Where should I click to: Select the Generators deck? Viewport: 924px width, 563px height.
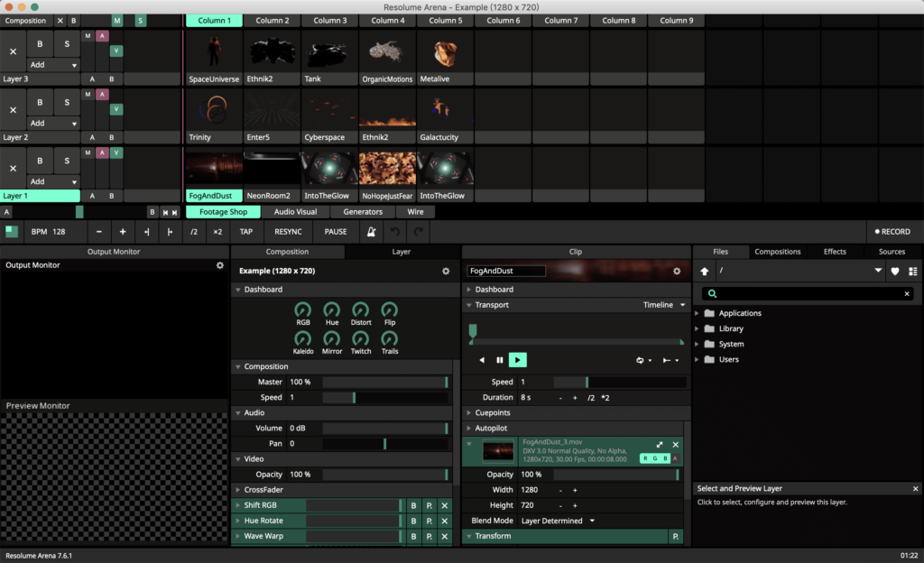(363, 212)
